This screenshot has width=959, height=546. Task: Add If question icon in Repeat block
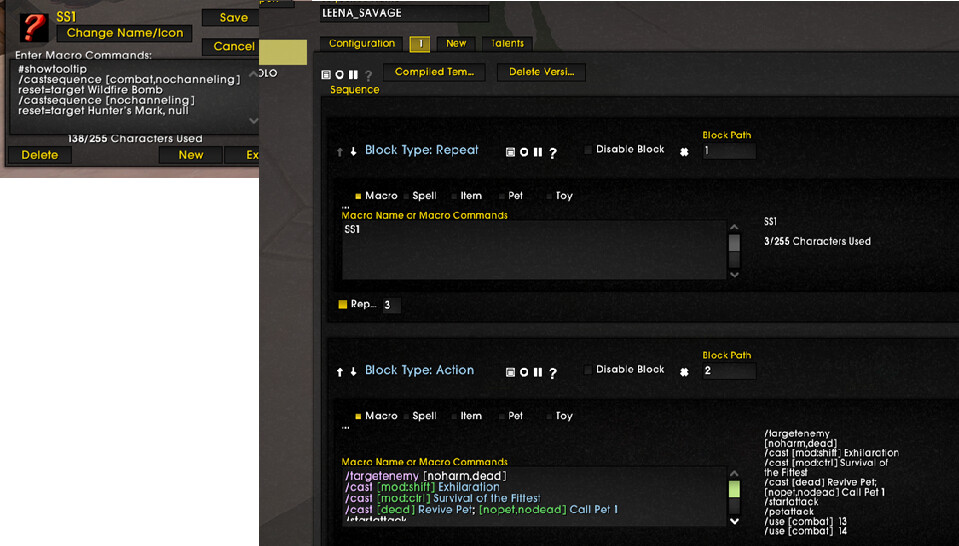[553, 153]
